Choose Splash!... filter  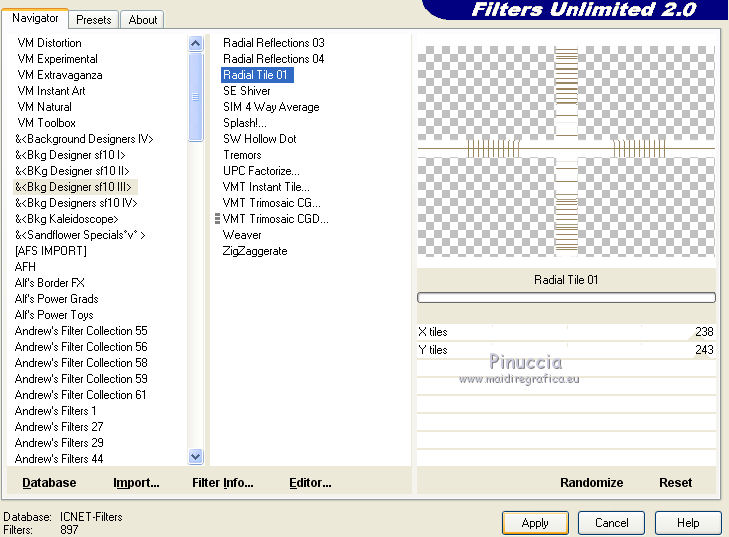(x=245, y=123)
